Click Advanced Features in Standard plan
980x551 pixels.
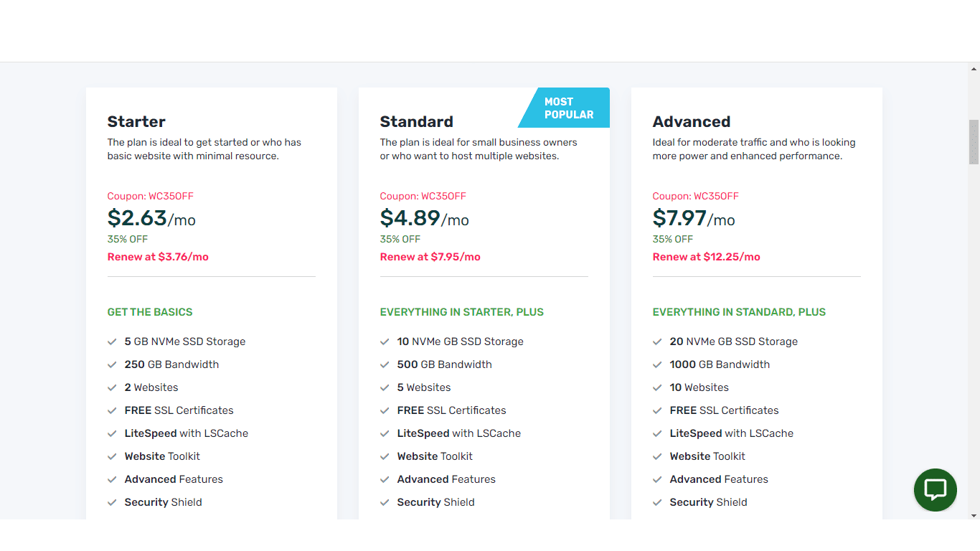tap(446, 479)
